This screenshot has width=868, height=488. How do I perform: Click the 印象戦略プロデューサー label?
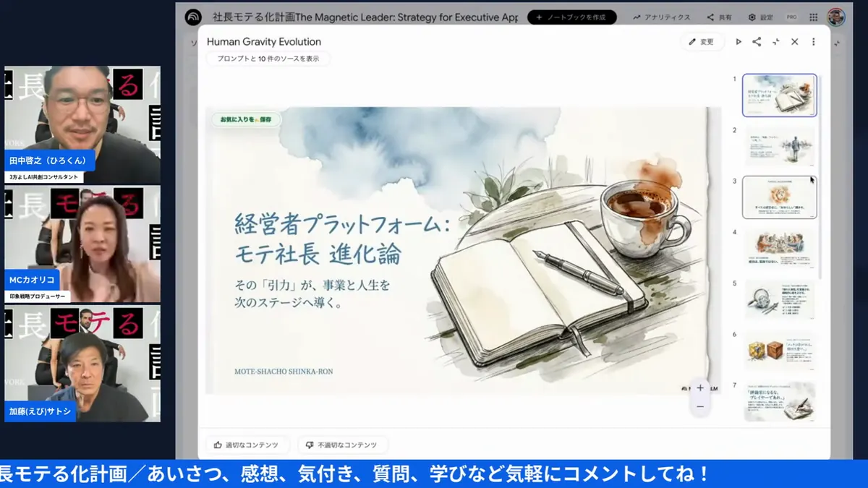[x=38, y=296]
